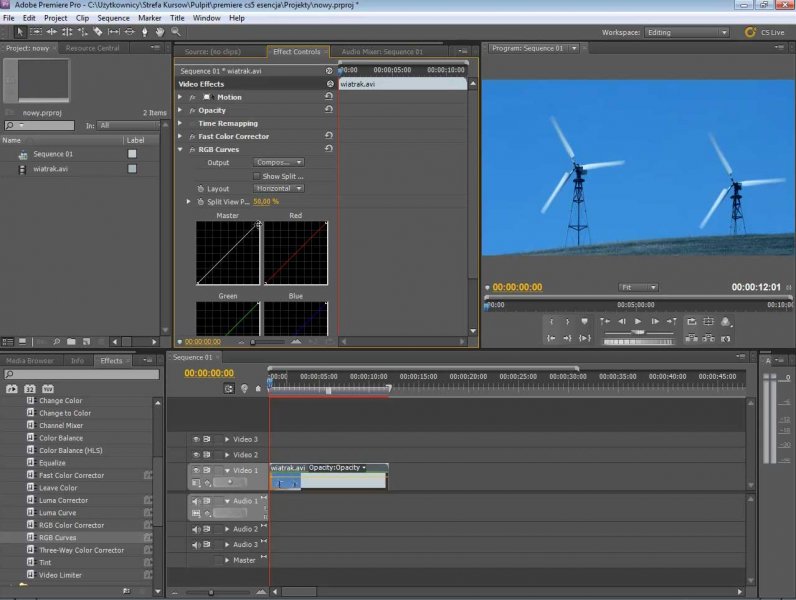Viewport: 796px width, 600px height.
Task: Click the Step Forward button in the Program monitor
Action: pos(655,321)
